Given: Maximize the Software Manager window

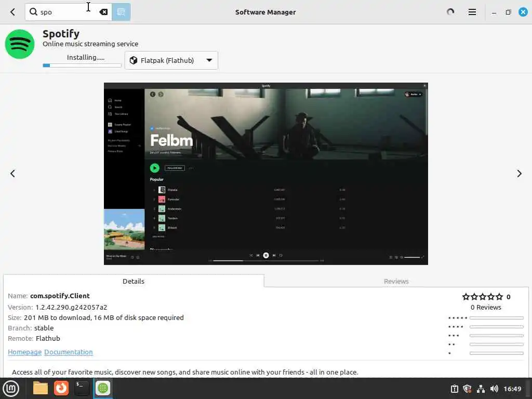Looking at the screenshot, I should coord(508,12).
